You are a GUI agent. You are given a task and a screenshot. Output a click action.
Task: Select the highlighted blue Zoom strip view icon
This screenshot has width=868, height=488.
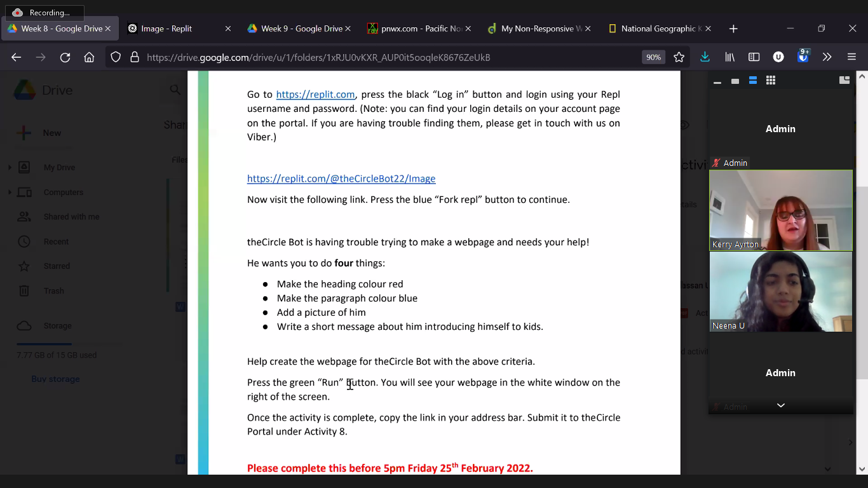[x=753, y=81]
